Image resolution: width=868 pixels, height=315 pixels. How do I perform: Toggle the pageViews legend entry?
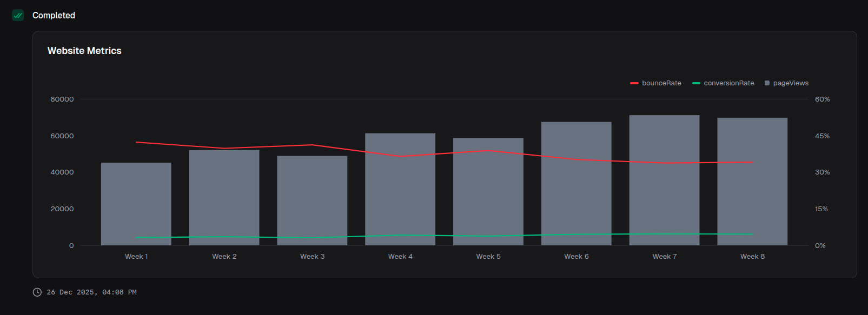786,83
